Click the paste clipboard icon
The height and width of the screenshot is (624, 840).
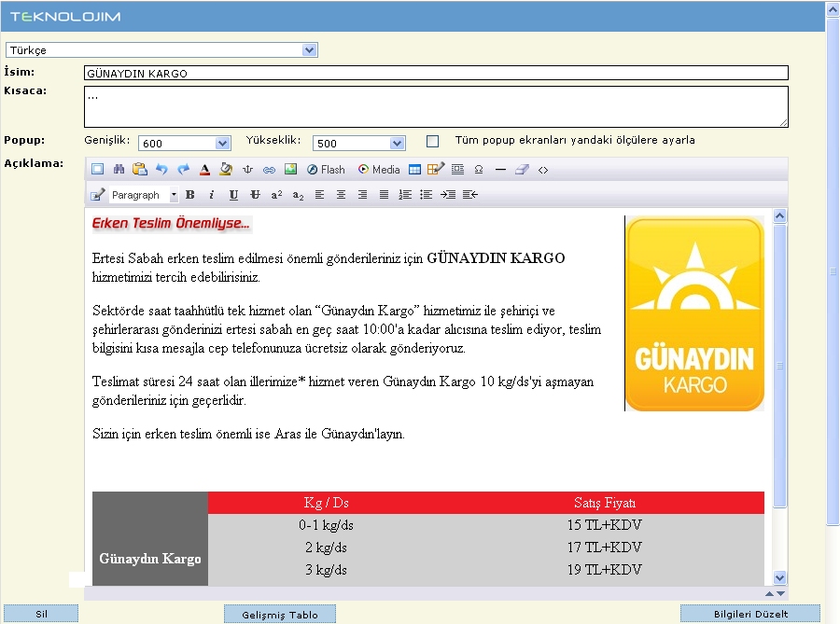click(140, 170)
